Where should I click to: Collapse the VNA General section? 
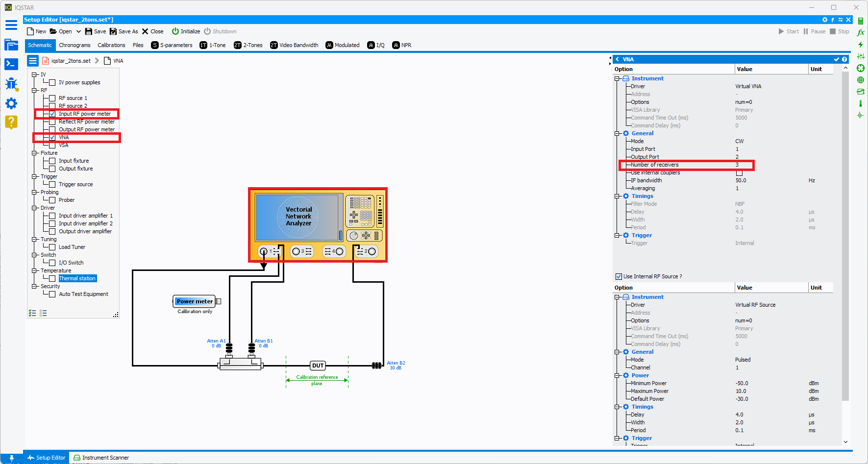618,133
